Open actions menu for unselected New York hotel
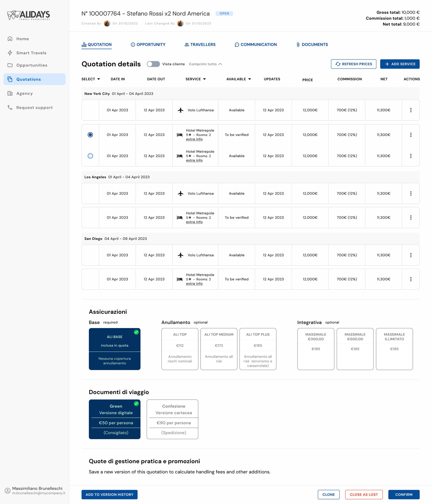The width and height of the screenshot is (432, 504). coord(411,156)
